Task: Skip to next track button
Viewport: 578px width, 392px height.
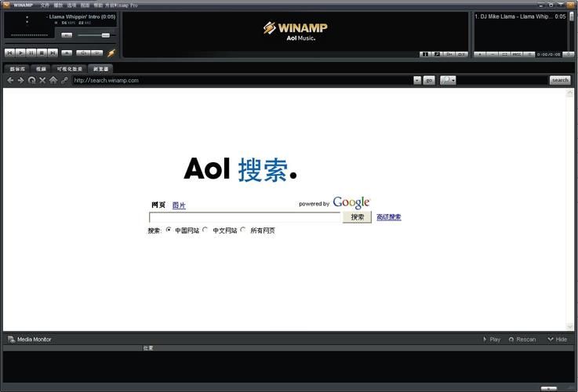Action: (x=53, y=53)
